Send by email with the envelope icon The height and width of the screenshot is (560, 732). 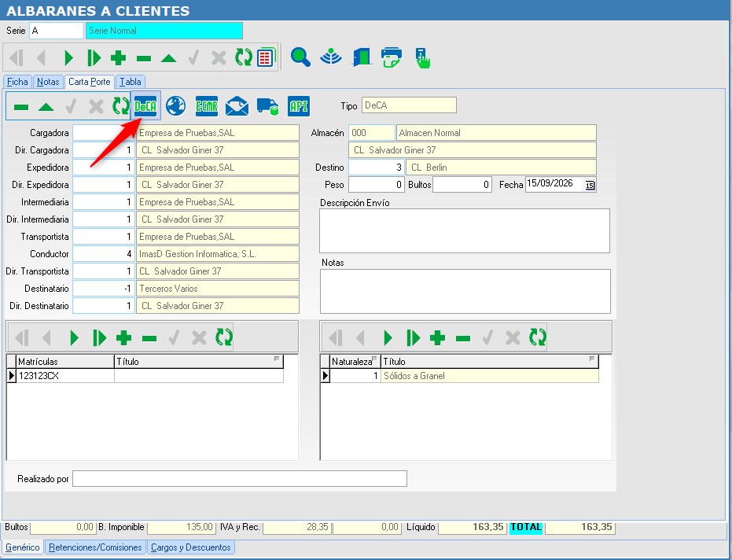[237, 106]
